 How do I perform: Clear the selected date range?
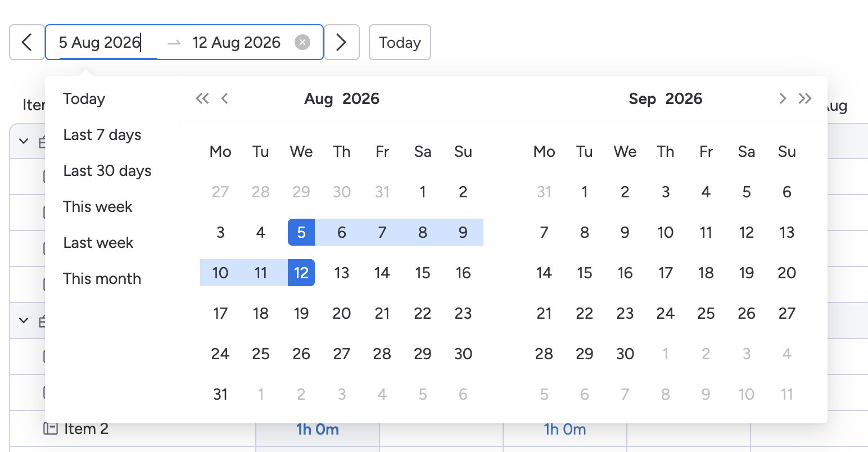tap(302, 42)
